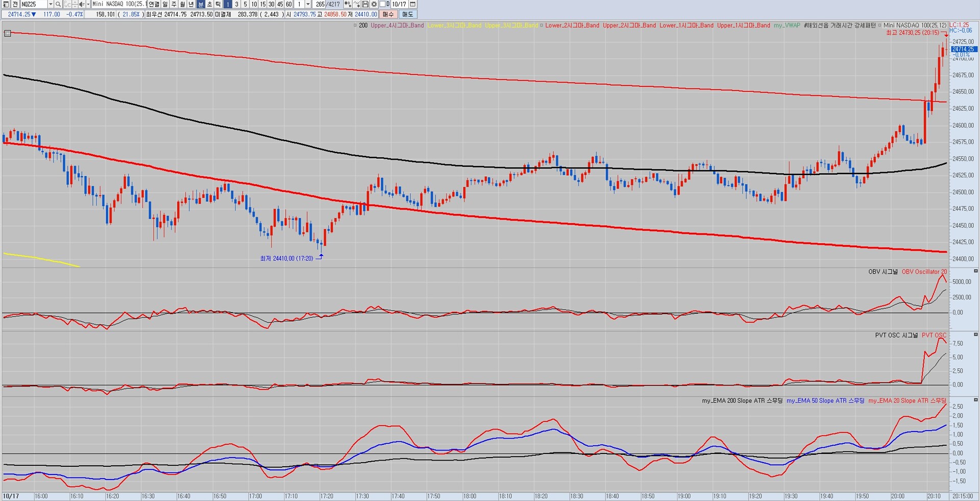Expand the dropdown arrow beside the speaker icon
This screenshot has height=501, width=980.
88,4
